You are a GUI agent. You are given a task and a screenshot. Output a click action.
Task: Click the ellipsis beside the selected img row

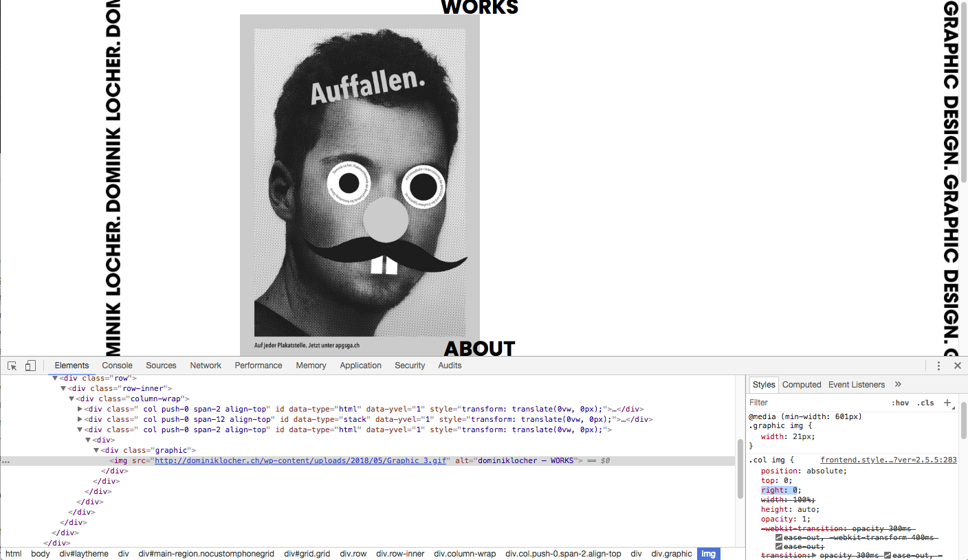click(6, 461)
